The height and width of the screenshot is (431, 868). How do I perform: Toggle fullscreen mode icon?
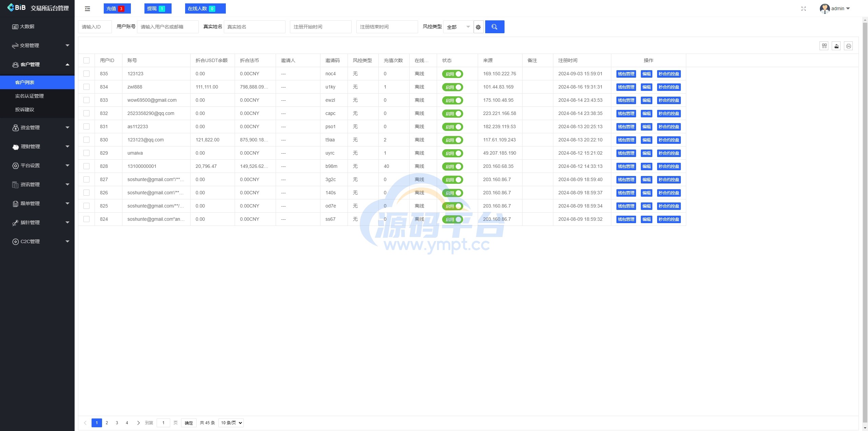click(x=803, y=9)
